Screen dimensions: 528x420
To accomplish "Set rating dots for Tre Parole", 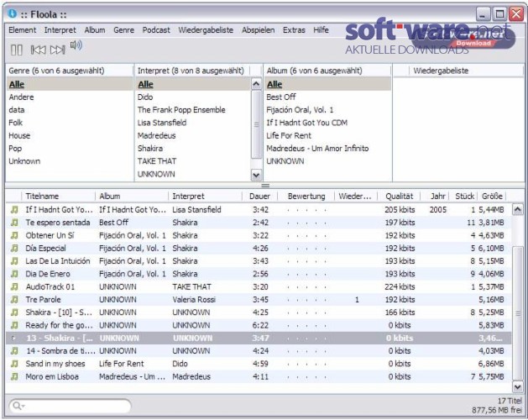I will click(x=306, y=300).
